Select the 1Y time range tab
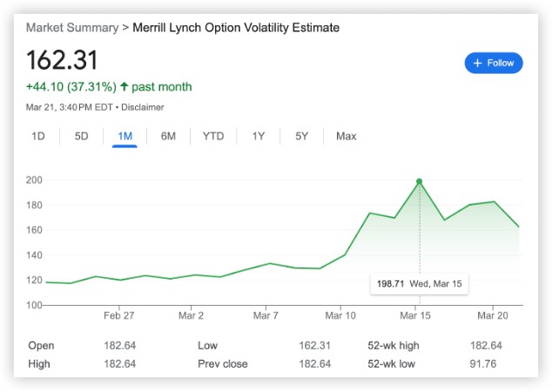This screenshot has width=552, height=392. pyautogui.click(x=259, y=136)
